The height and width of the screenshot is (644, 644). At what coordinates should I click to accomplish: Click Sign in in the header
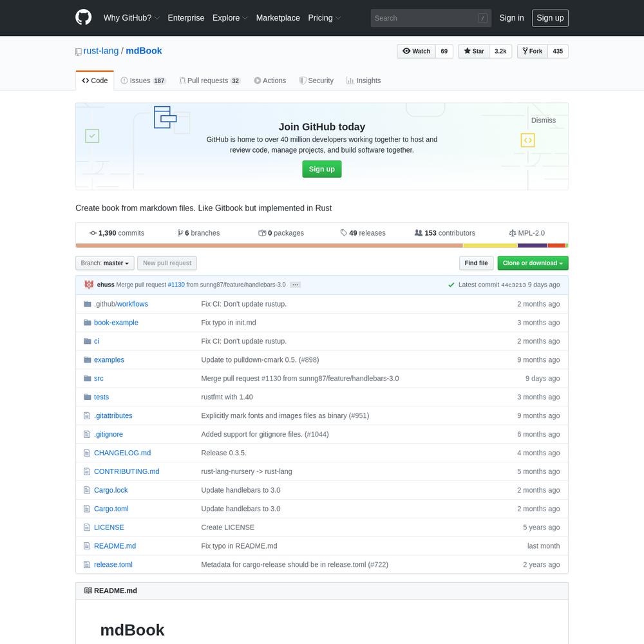511,18
